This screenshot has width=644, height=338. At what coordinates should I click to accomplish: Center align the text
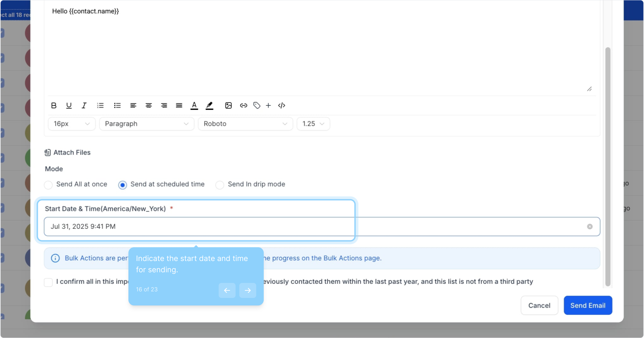point(148,105)
